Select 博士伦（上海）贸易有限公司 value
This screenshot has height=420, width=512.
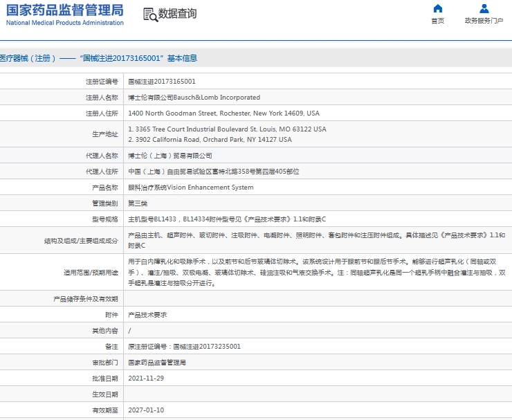pos(170,156)
